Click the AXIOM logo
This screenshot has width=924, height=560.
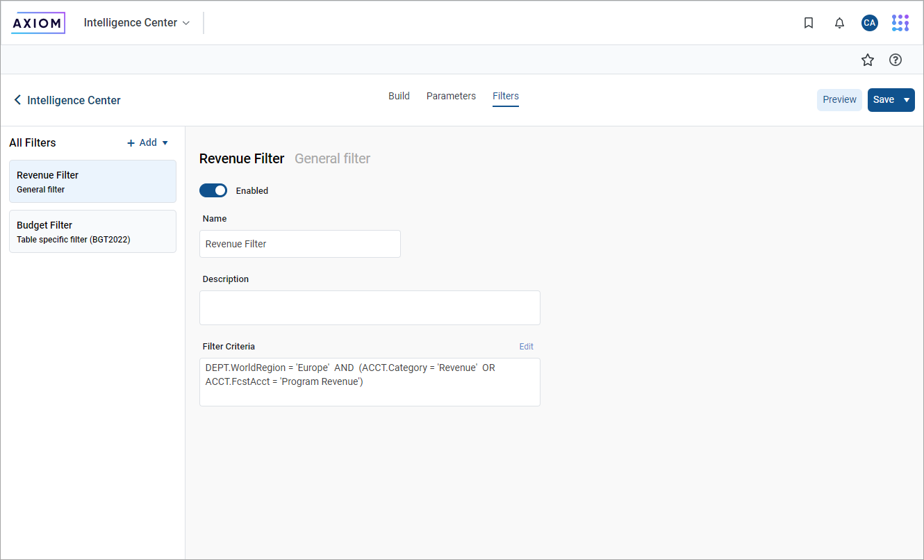tap(38, 23)
